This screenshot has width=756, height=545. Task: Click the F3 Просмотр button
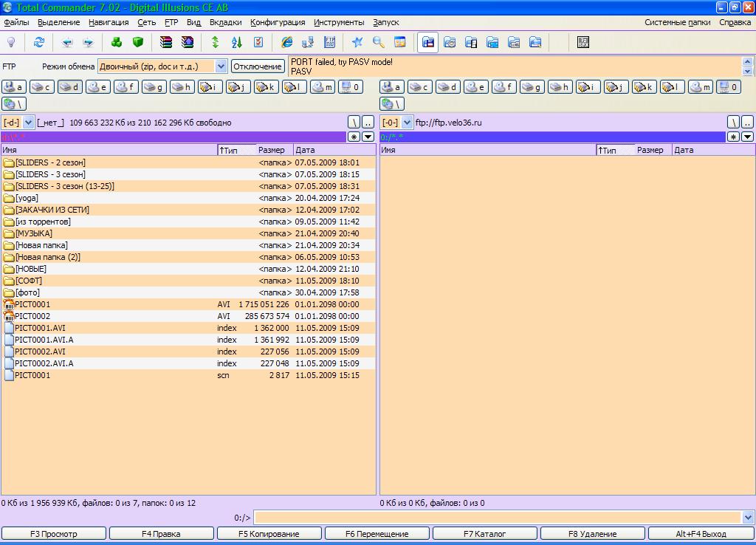[53, 533]
